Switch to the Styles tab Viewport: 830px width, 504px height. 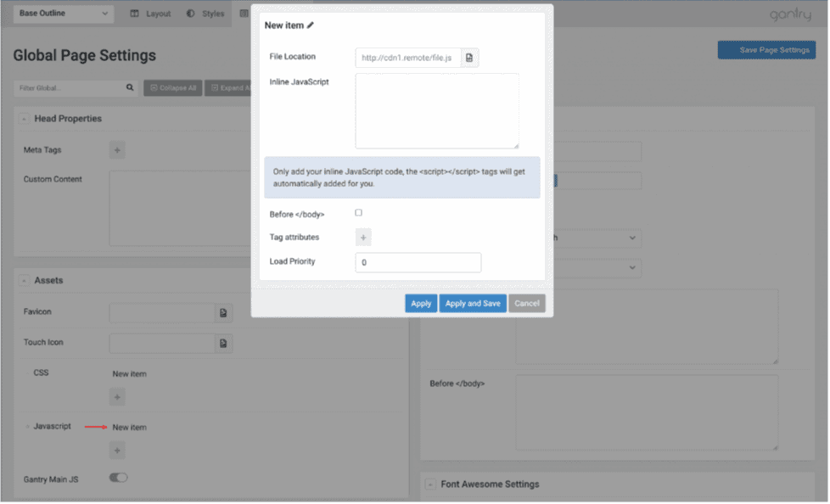coord(205,14)
